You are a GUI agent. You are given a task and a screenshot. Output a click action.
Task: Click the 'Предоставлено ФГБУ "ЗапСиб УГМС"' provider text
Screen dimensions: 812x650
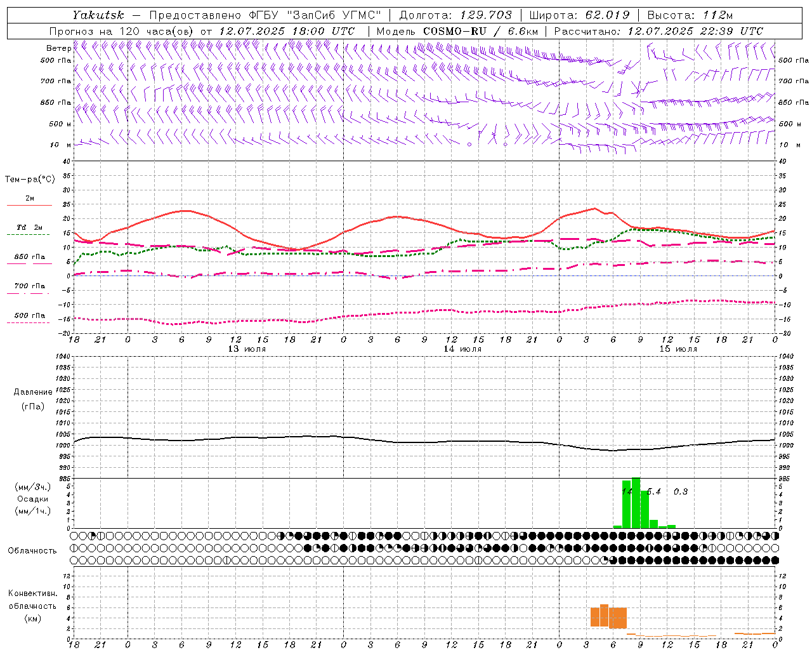(x=265, y=15)
